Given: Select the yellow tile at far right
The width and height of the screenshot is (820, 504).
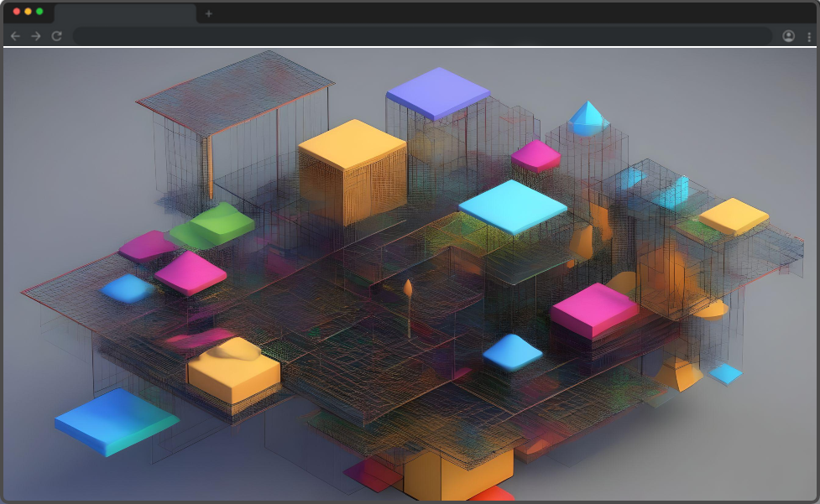Looking at the screenshot, I should (734, 216).
